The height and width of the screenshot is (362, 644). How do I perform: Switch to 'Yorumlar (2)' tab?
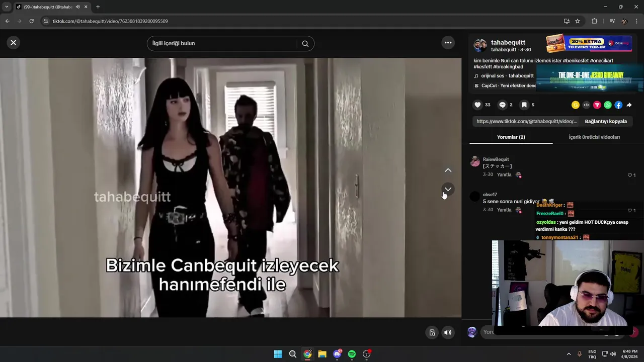pos(511,137)
